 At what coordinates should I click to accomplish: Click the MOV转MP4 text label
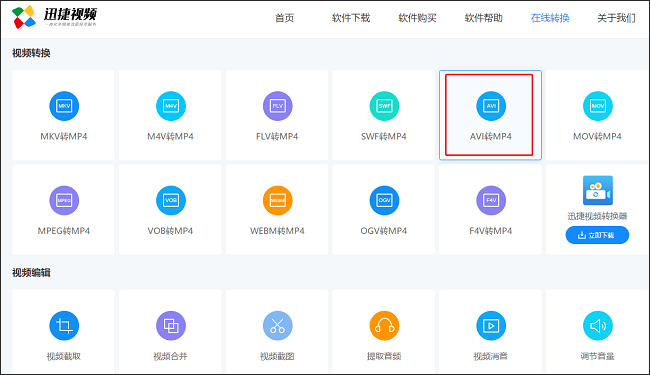(597, 136)
